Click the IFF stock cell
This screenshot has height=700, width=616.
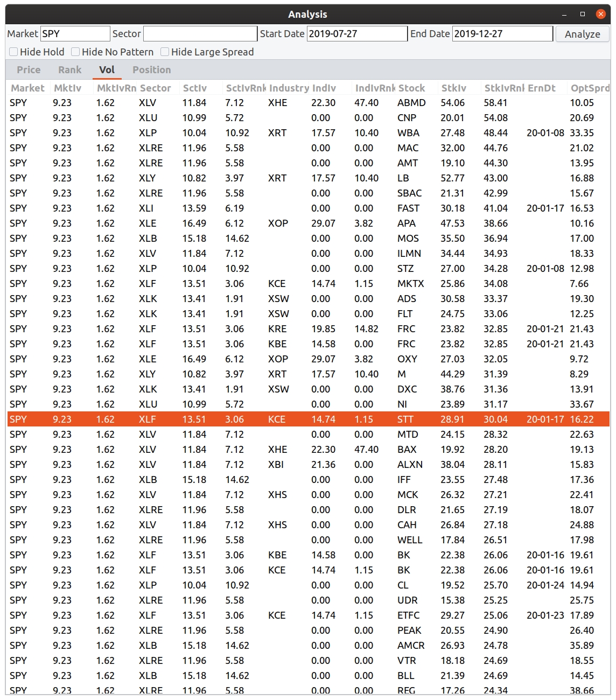click(x=404, y=480)
